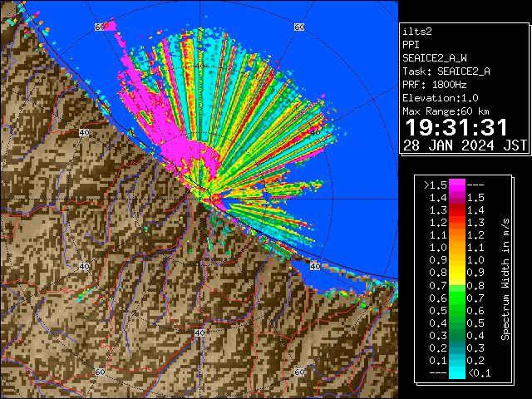
Task: Select the "Task: SEAICE2_A" line
Action: [446, 71]
